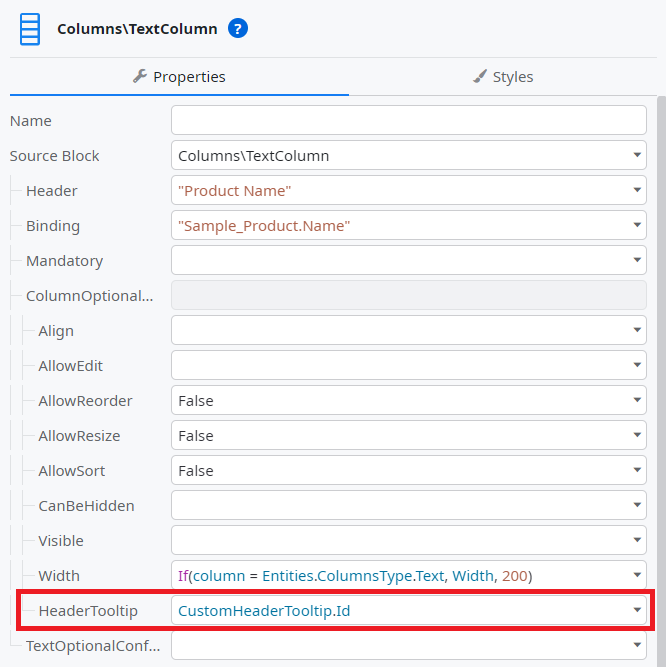The width and height of the screenshot is (667, 667).
Task: Expand the HeaderTooltip dropdown arrow
Action: [637, 610]
